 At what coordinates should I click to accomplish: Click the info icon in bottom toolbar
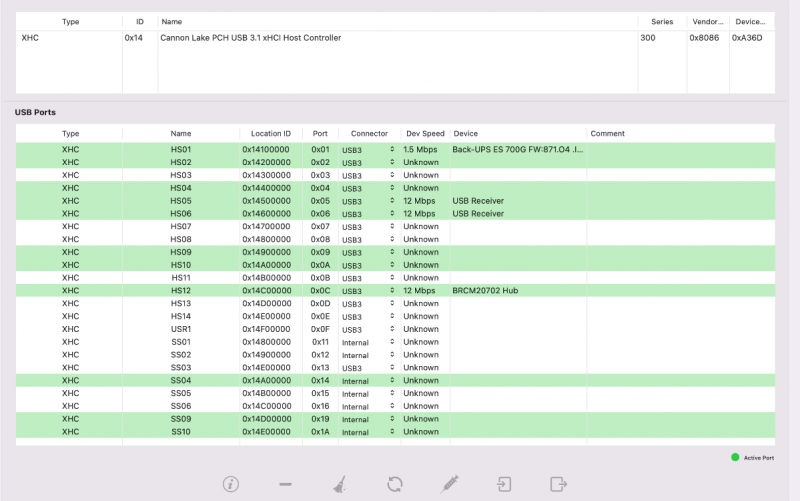pyautogui.click(x=231, y=484)
